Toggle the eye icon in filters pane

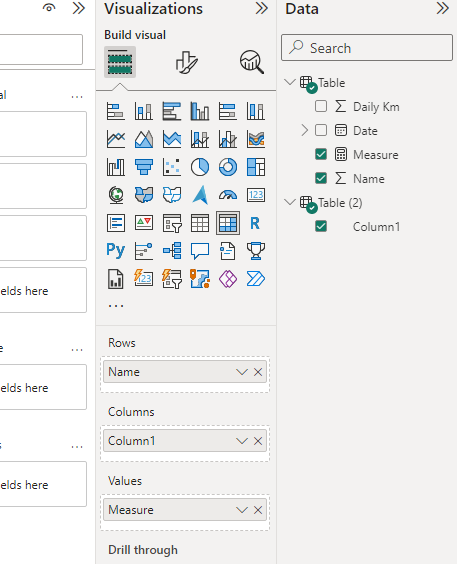point(49,8)
